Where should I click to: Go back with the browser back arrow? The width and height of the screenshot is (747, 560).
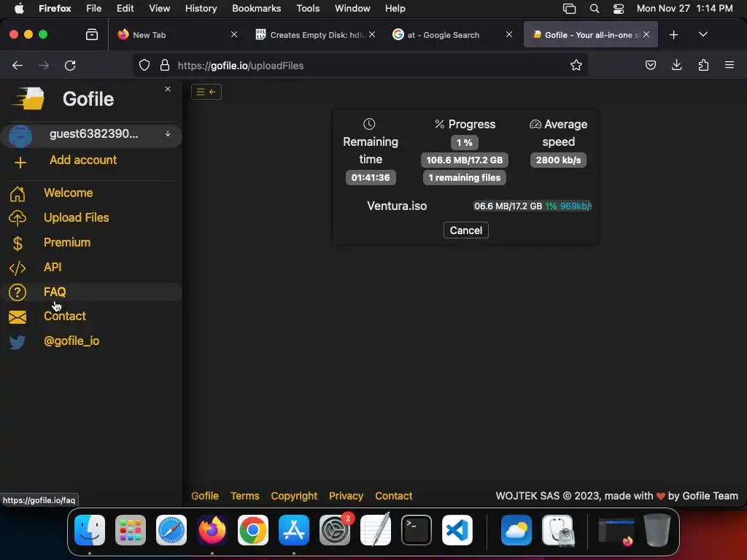tap(18, 66)
